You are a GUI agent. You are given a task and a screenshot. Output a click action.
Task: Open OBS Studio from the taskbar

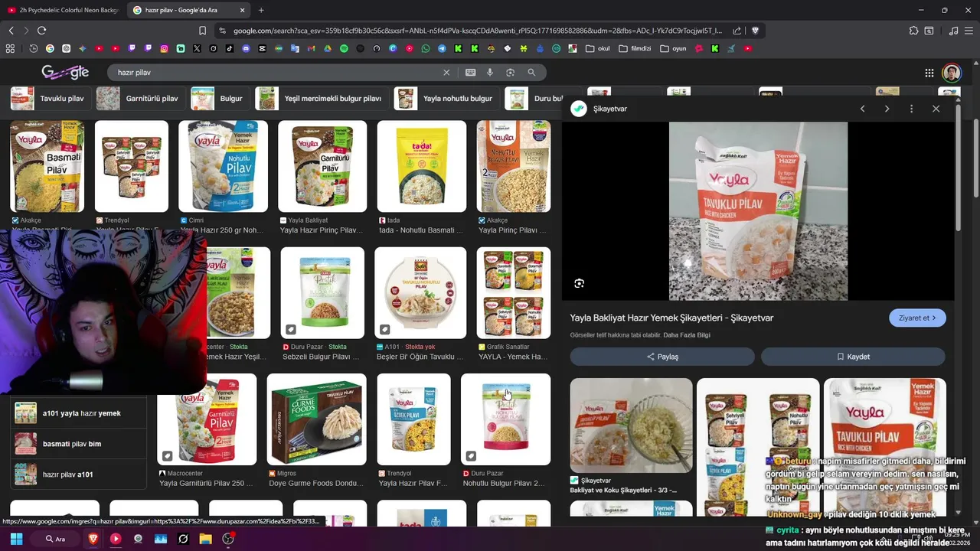pos(227,539)
